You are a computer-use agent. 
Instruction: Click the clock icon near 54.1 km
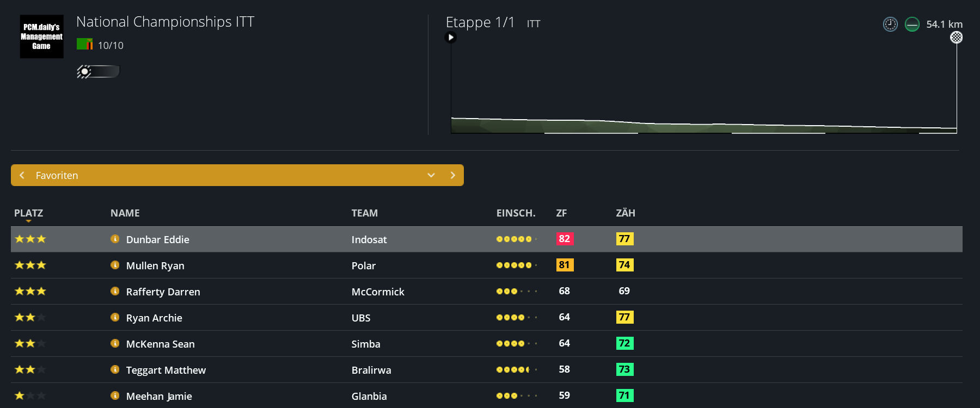(x=890, y=24)
